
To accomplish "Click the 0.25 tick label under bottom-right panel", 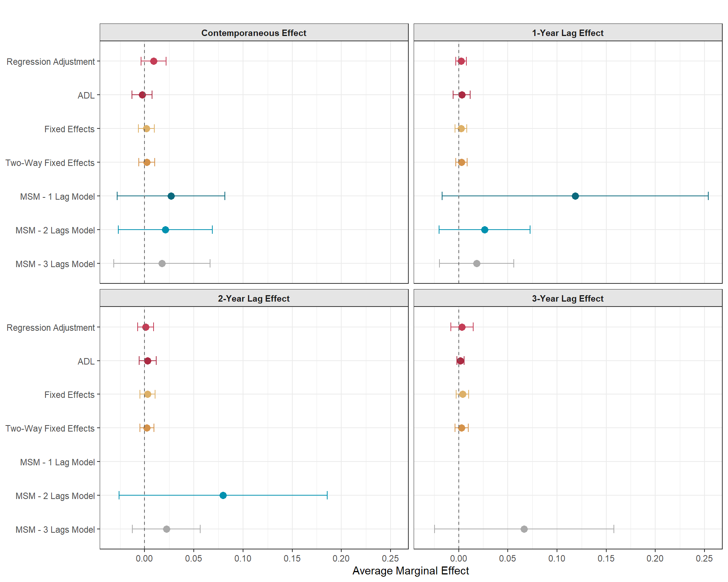I will click(x=704, y=559).
